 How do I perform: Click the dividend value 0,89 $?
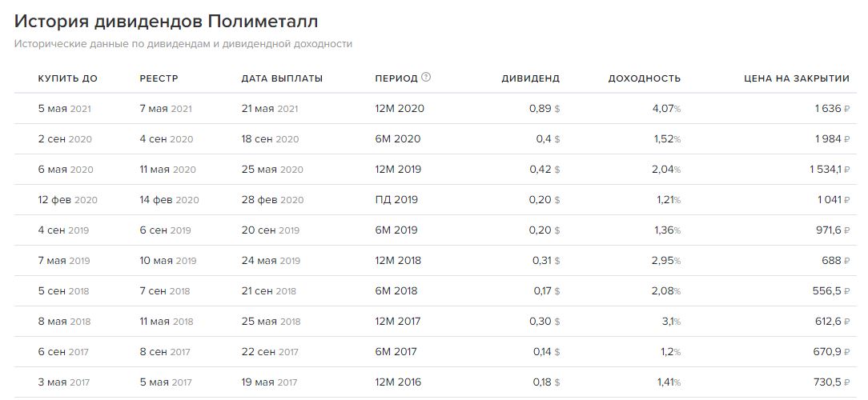click(x=545, y=109)
